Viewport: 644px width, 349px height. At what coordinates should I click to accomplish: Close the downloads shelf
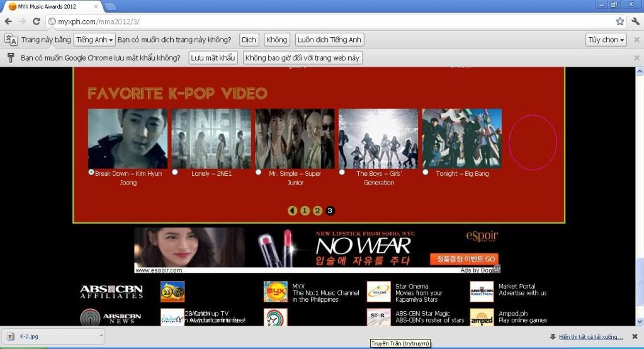click(x=635, y=336)
